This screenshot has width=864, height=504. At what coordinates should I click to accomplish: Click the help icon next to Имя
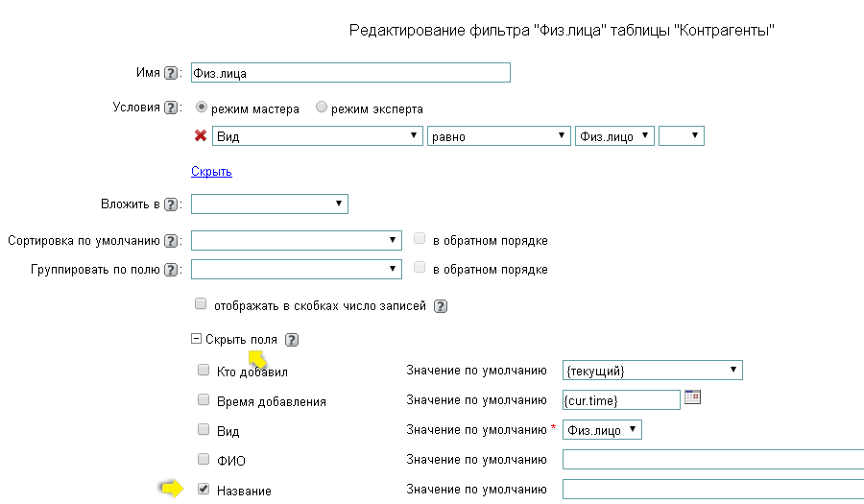tap(171, 73)
